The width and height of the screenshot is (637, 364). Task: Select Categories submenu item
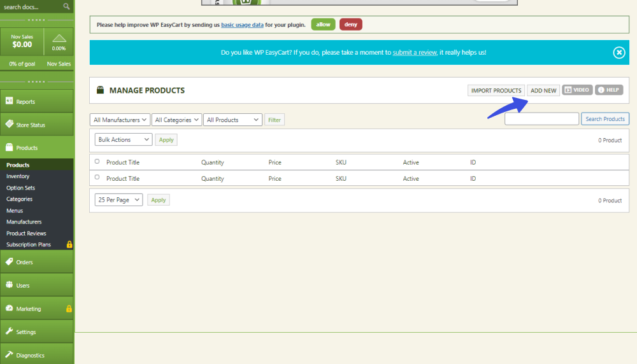tap(20, 199)
